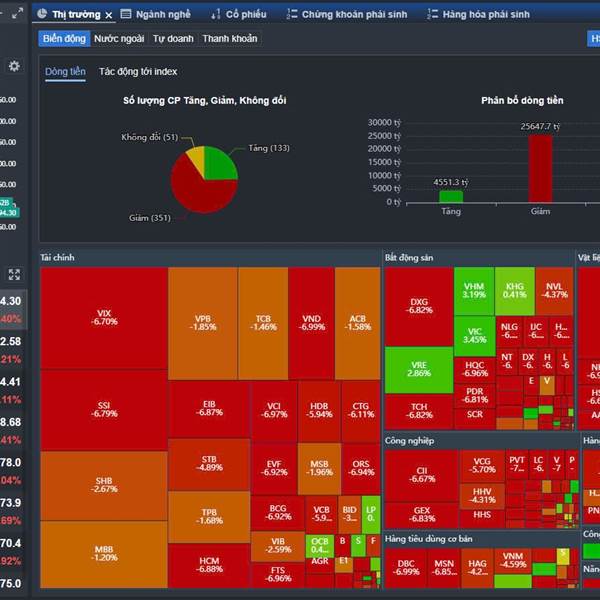Click the Cổ phiếu sort icon
The image size is (600, 600).
pyautogui.click(x=215, y=15)
